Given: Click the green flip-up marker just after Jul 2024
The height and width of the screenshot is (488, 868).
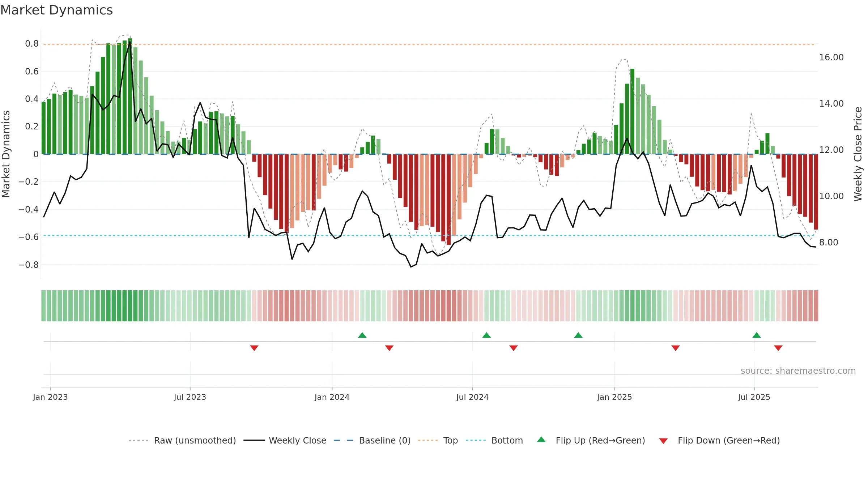Looking at the screenshot, I should point(486,335).
